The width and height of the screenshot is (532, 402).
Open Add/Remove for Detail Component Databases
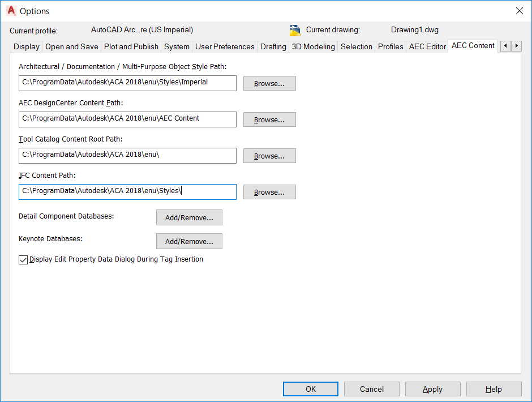[x=189, y=217]
